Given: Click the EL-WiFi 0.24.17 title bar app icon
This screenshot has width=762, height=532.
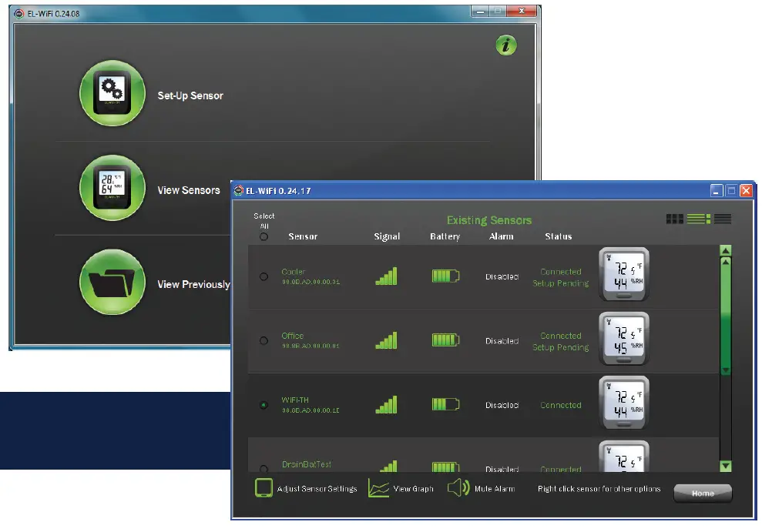Looking at the screenshot, I should point(238,191).
